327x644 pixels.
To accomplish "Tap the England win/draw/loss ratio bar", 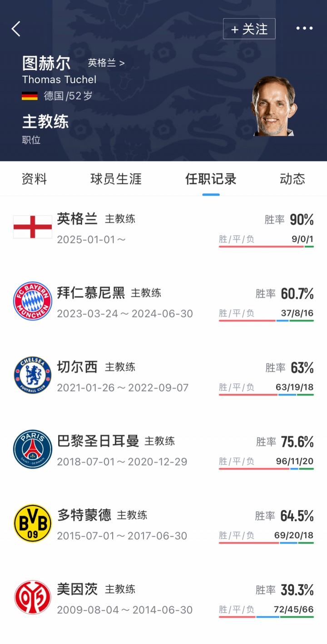I will tap(266, 247).
